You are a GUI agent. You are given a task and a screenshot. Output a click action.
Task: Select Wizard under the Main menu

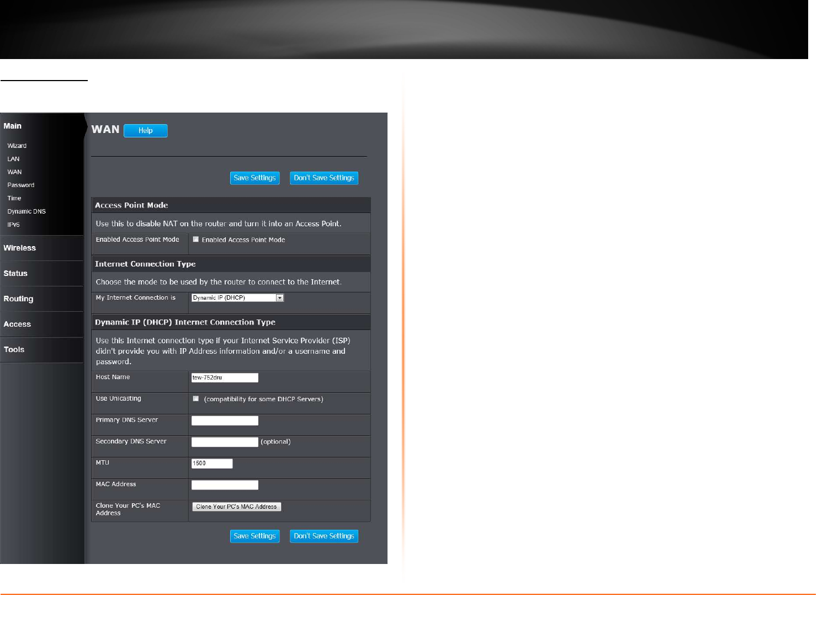tap(17, 146)
